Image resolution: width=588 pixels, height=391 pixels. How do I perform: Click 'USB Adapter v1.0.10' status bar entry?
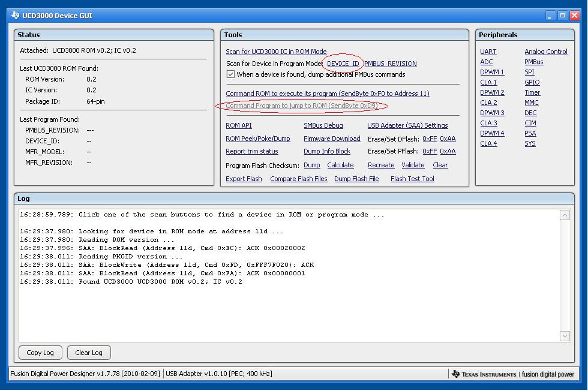coord(218,374)
